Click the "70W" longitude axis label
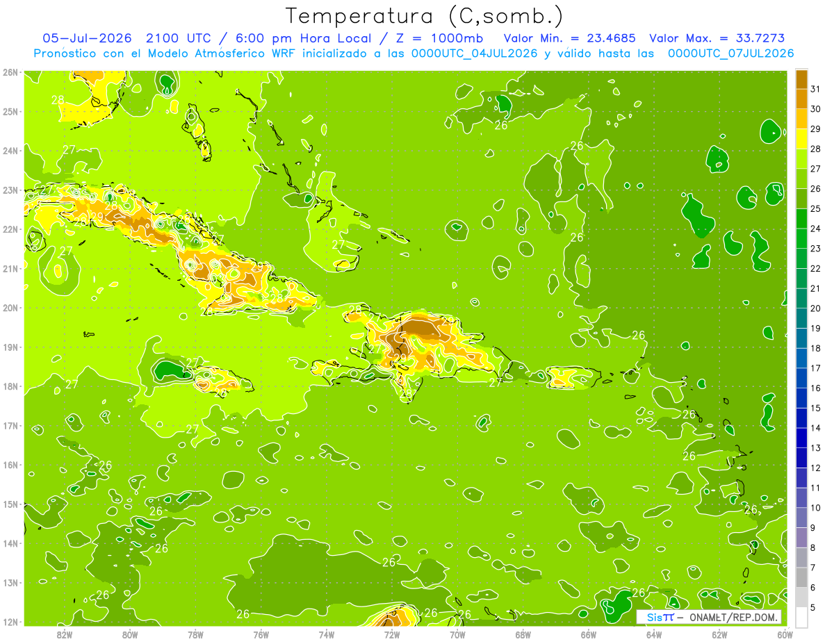 point(457,634)
